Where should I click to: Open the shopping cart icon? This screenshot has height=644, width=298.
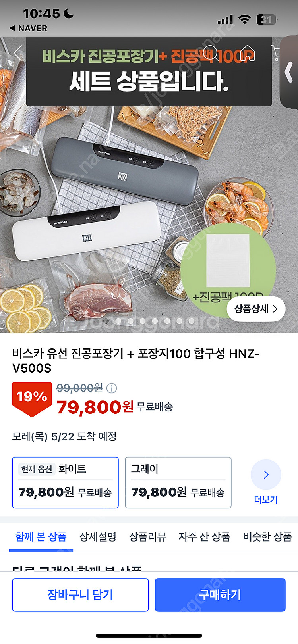tap(276, 53)
